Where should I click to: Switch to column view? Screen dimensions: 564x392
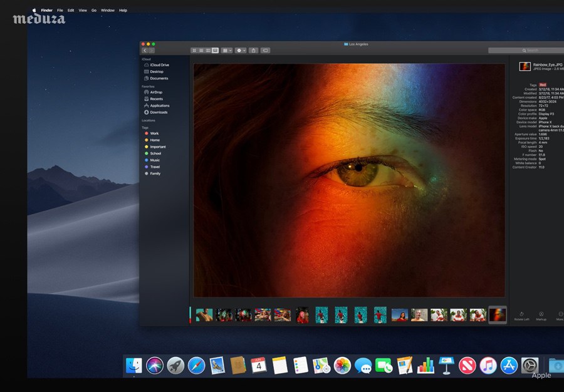pyautogui.click(x=208, y=51)
